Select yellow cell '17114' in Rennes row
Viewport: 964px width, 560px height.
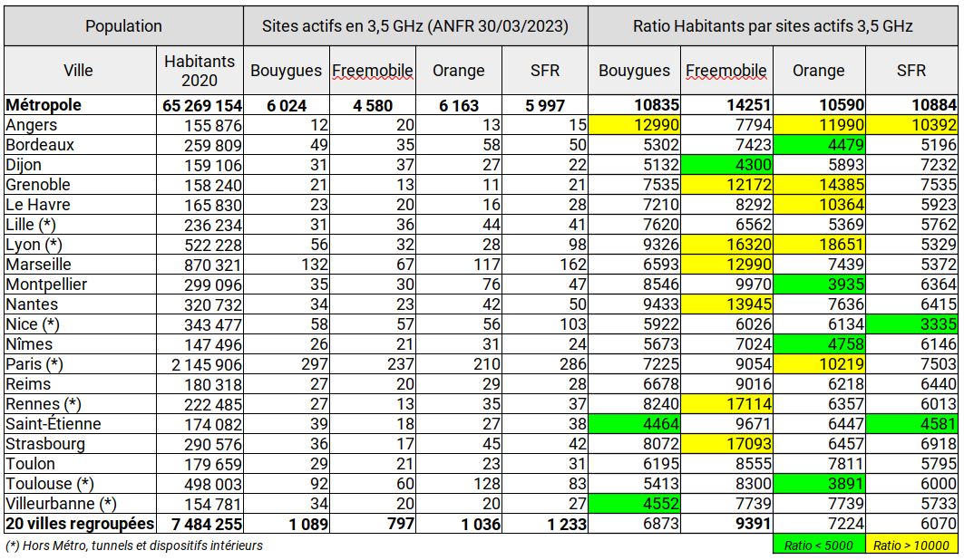click(x=726, y=404)
